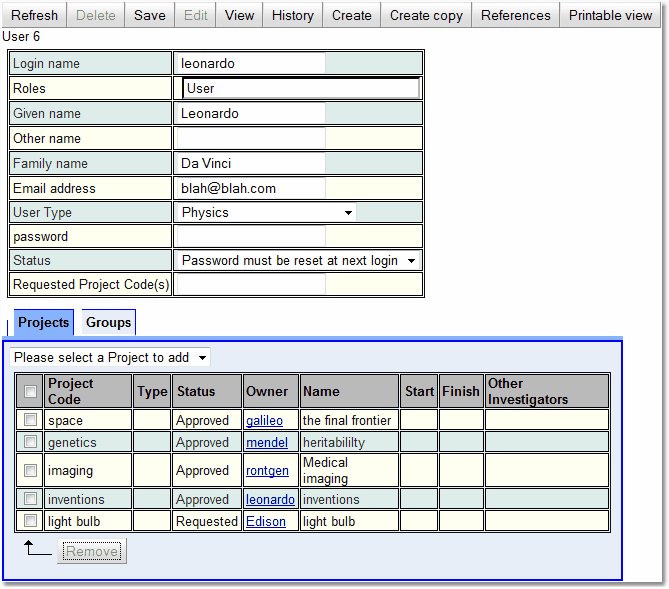Open the References view
Viewport: 669px width, 589px height.
tap(515, 15)
